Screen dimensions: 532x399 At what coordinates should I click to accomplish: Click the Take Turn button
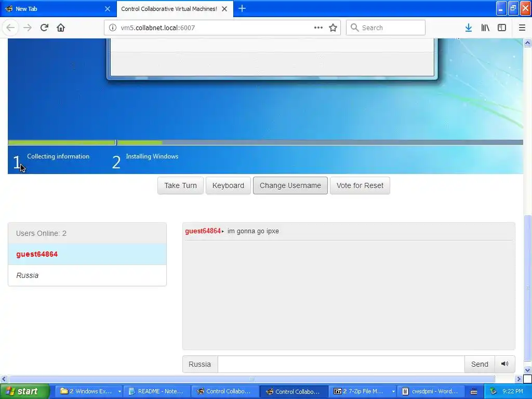tap(180, 185)
